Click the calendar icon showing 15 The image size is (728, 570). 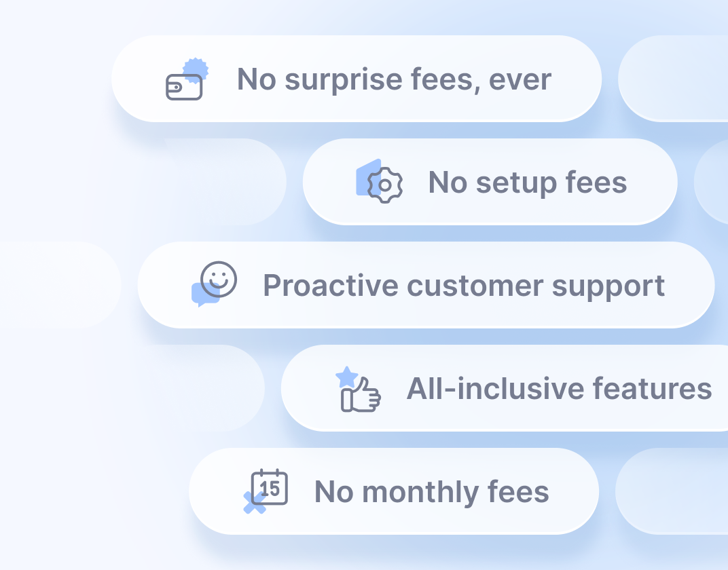(x=270, y=487)
